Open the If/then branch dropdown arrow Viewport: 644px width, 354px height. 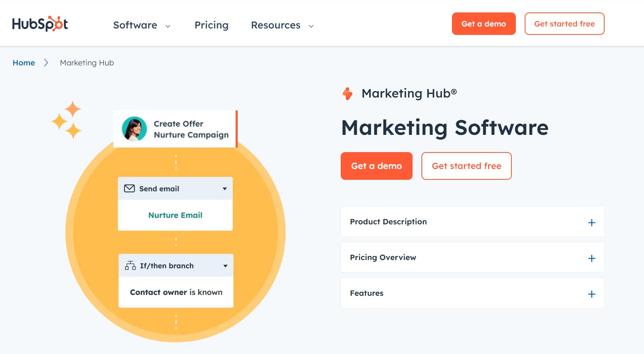pyautogui.click(x=225, y=266)
